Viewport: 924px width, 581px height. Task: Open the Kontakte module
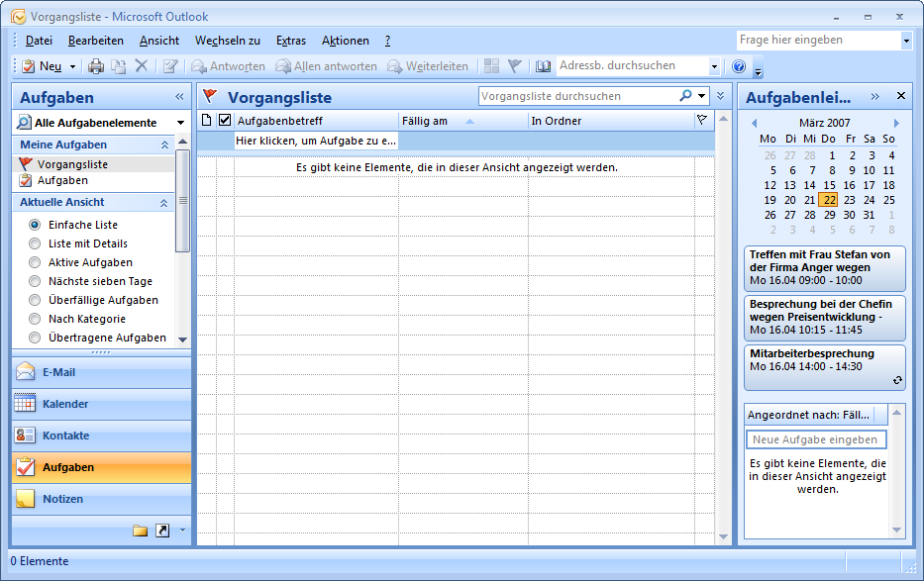pos(65,436)
